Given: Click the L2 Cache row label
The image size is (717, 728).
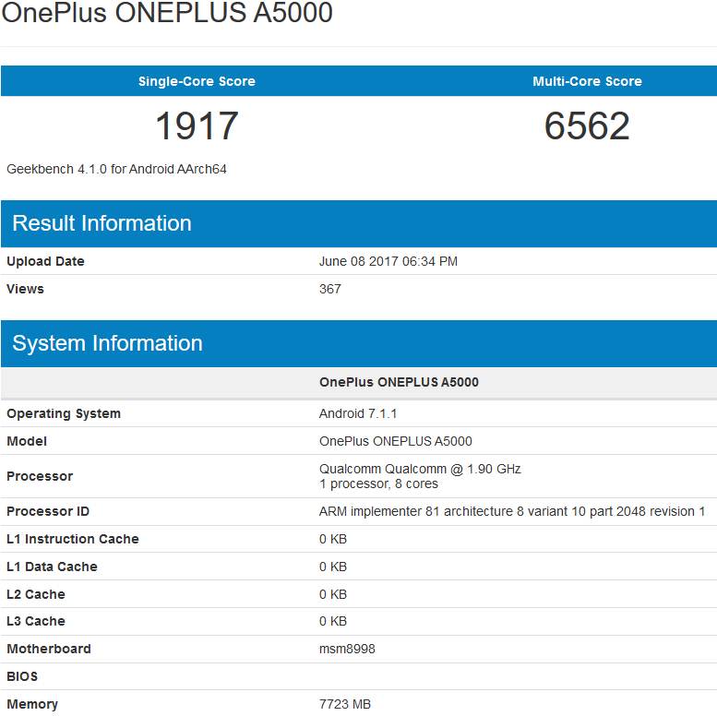Looking at the screenshot, I should pyautogui.click(x=36, y=594).
